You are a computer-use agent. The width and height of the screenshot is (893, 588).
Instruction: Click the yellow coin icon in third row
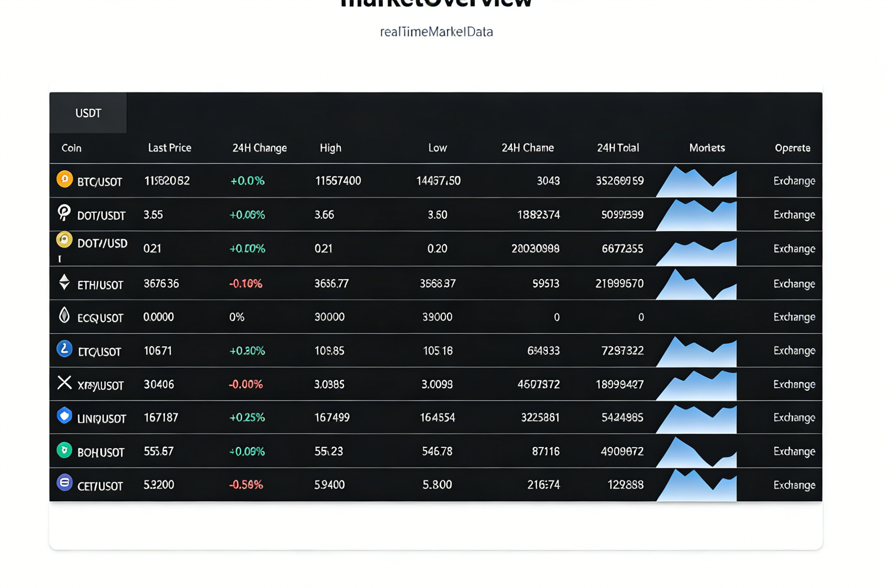(64, 240)
